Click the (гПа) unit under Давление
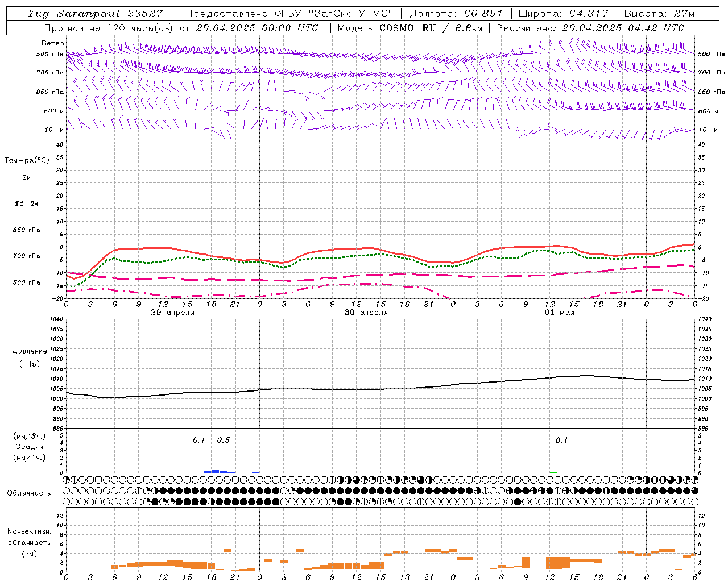728x582 pixels. pos(30,364)
